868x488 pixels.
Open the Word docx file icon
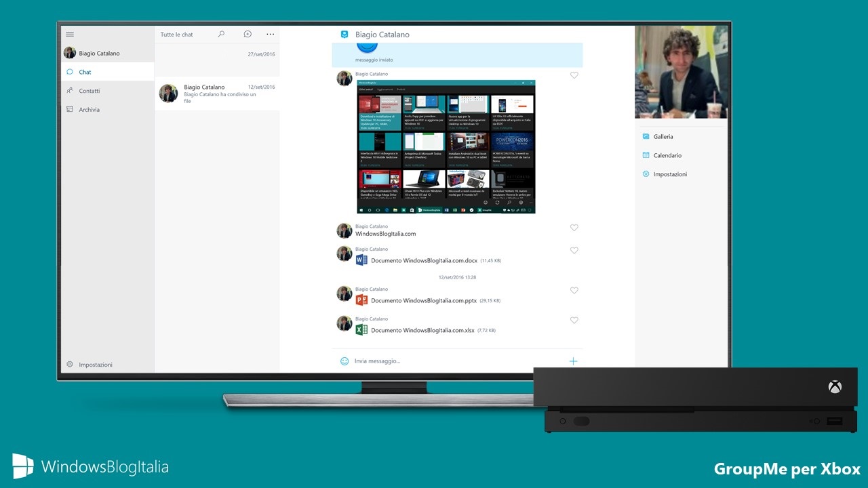(361, 260)
